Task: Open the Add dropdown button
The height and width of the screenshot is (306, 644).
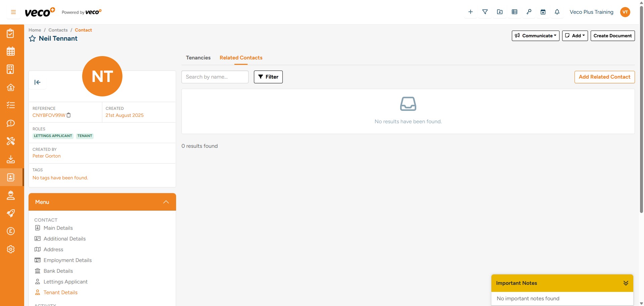Action: tap(575, 36)
